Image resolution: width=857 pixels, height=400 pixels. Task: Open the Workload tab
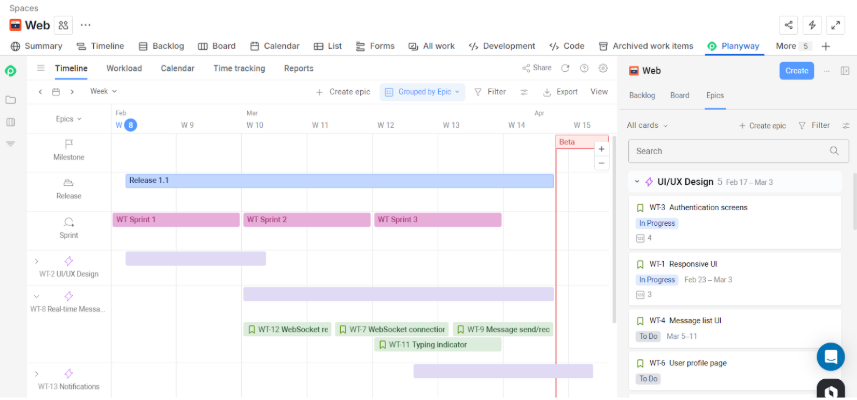pyautogui.click(x=124, y=68)
